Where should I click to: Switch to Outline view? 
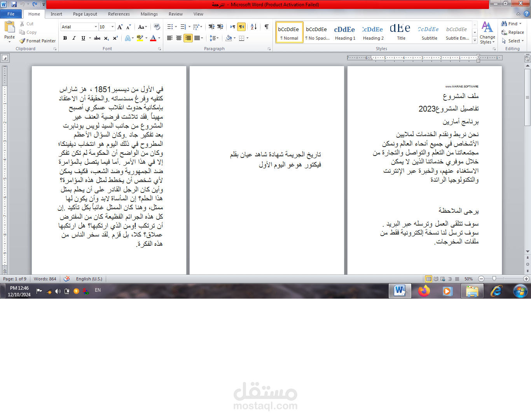point(450,279)
